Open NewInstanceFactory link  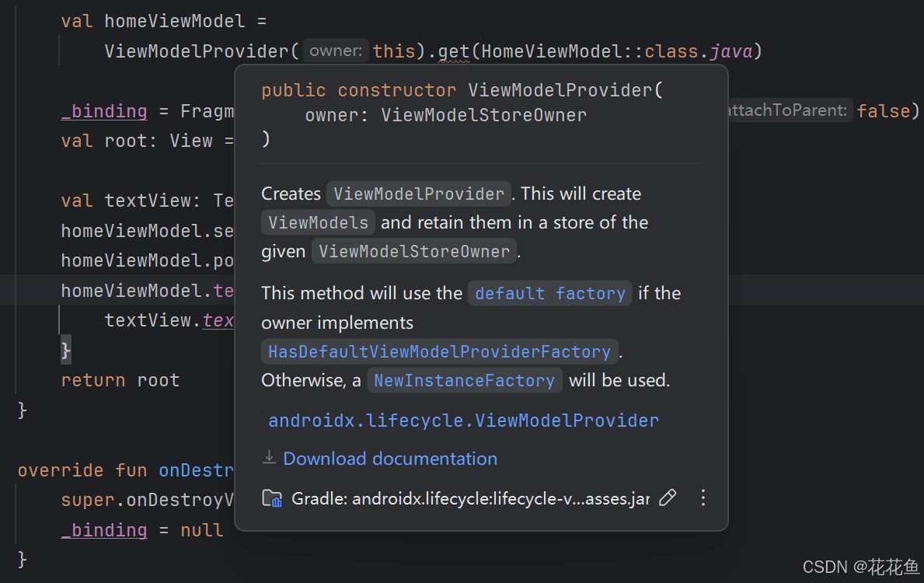(x=465, y=380)
